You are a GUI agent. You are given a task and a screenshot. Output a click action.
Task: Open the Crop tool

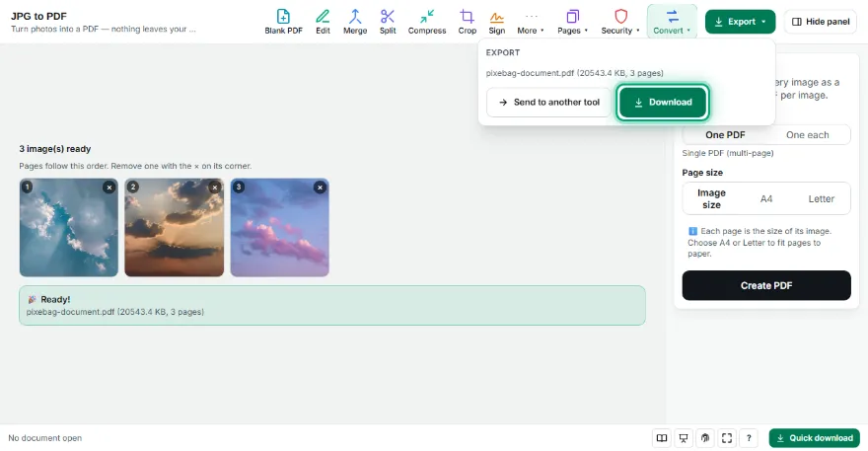[x=468, y=22]
